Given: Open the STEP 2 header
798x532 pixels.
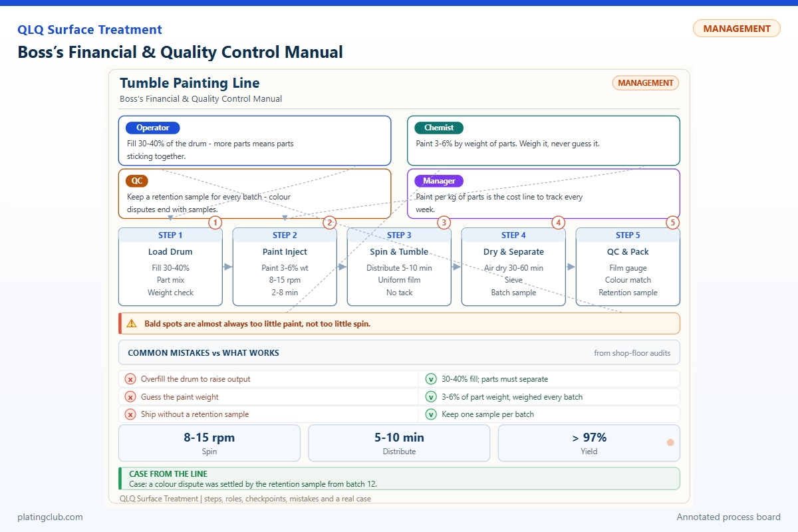Looking at the screenshot, I should click(x=285, y=235).
